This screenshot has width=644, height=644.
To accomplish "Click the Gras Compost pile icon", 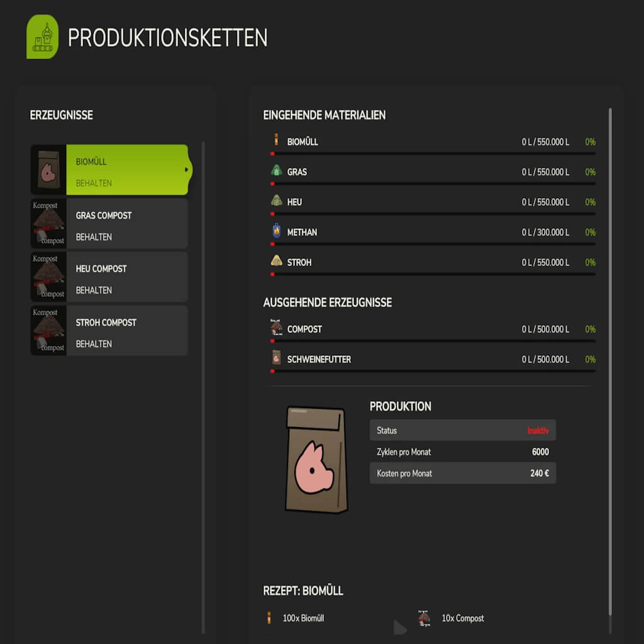I will [48, 223].
